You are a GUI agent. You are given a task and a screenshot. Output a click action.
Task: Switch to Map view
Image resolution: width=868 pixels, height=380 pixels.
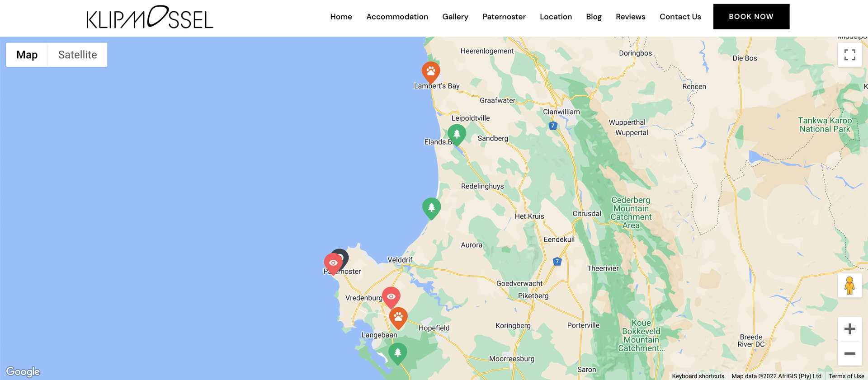point(27,55)
